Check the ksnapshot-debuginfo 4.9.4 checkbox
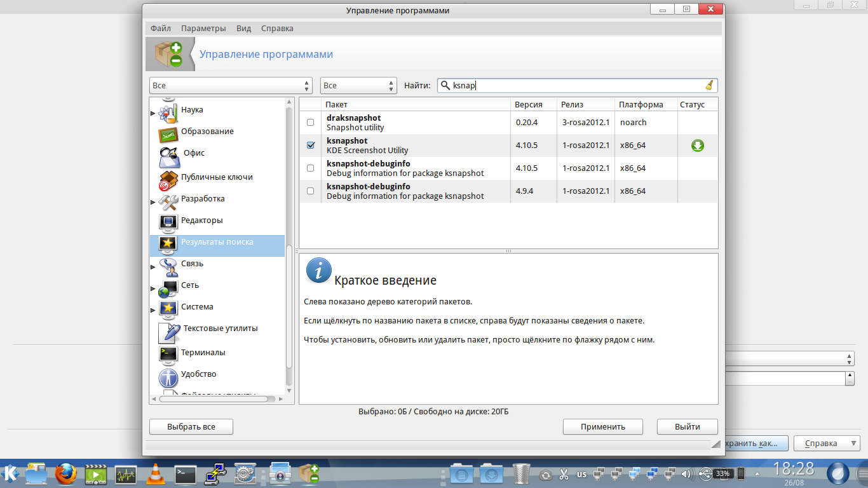 pos(311,191)
